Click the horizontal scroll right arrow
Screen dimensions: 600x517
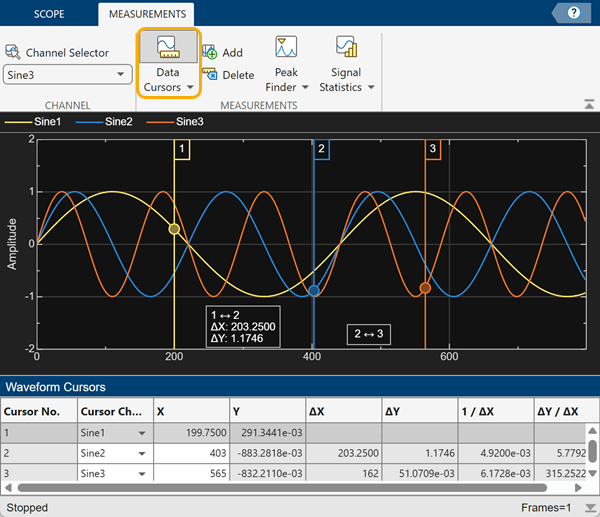point(578,488)
